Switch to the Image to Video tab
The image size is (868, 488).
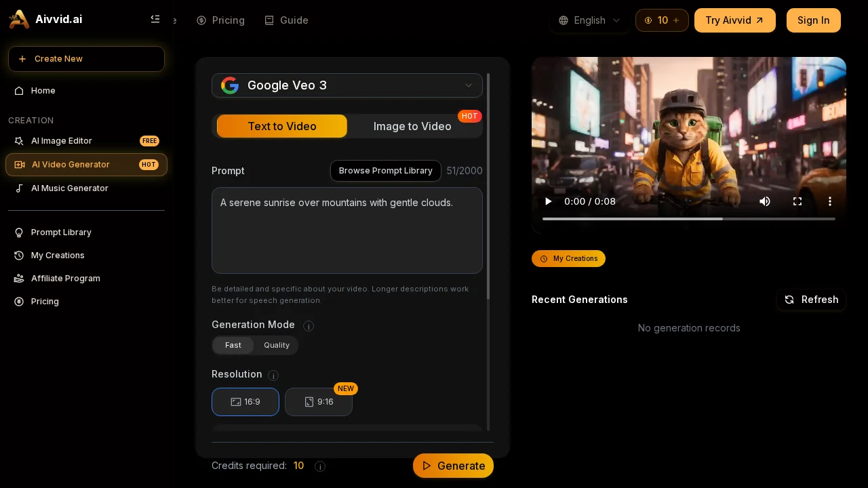[412, 126]
